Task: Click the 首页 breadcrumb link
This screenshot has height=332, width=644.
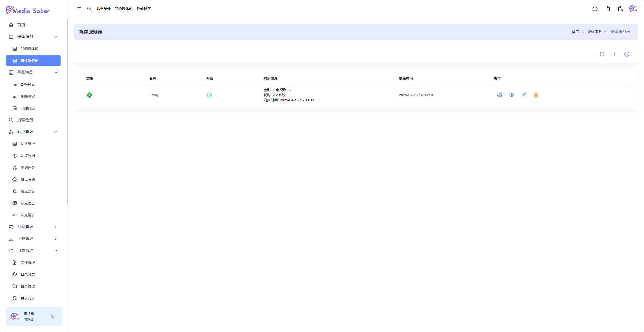Action: 575,32
